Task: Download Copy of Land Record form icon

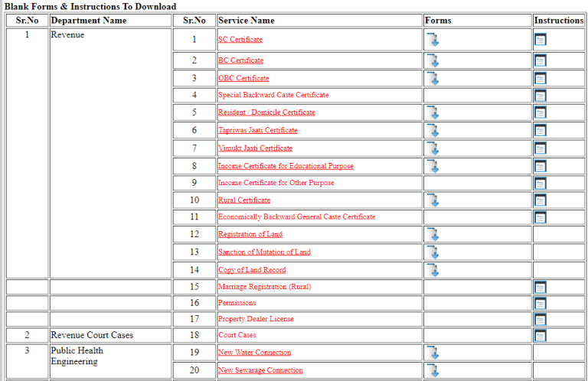Action: (x=433, y=270)
